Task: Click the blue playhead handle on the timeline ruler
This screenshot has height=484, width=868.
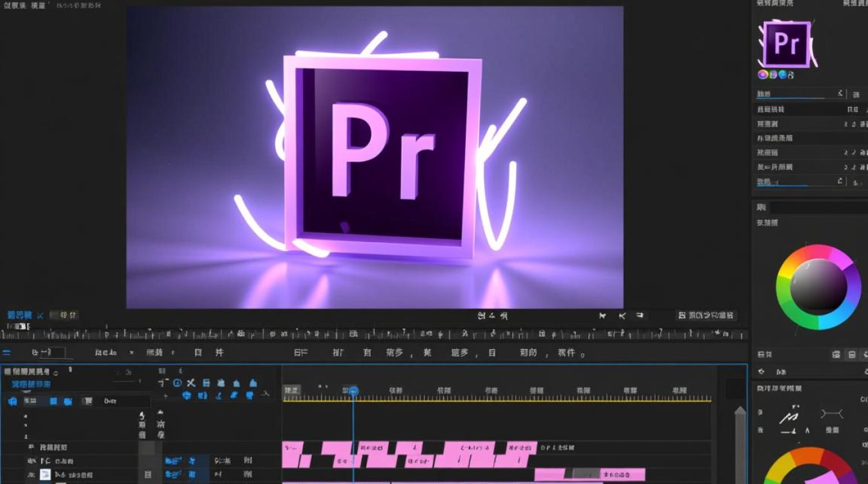Action: [353, 391]
